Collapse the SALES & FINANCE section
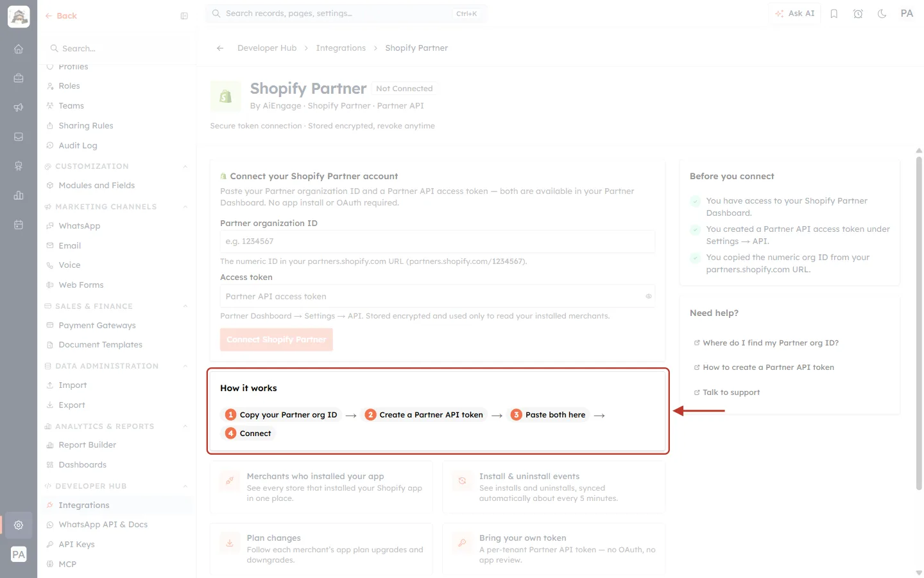924x578 pixels. click(x=185, y=306)
